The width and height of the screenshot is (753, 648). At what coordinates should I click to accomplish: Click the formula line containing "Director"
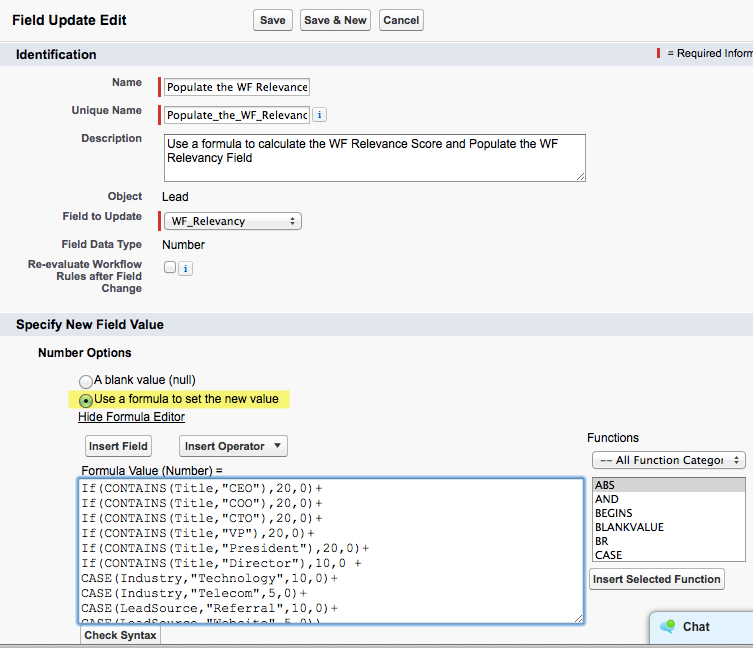point(221,563)
